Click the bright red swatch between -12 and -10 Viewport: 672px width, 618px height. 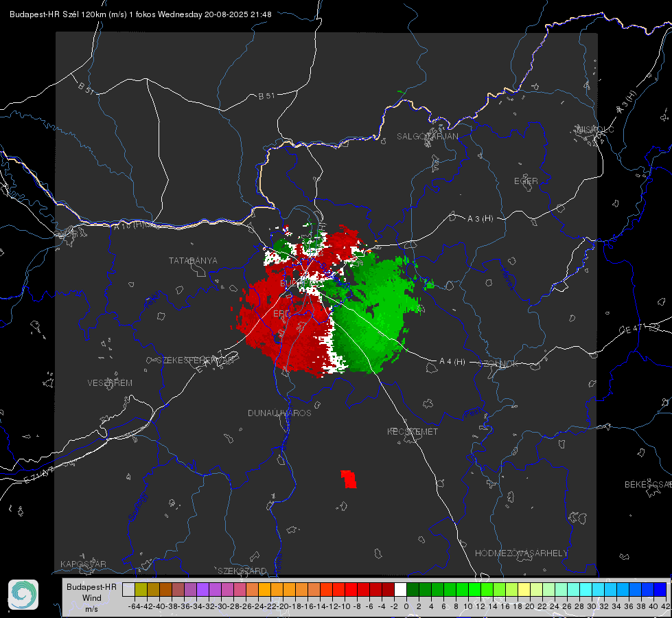(338, 589)
